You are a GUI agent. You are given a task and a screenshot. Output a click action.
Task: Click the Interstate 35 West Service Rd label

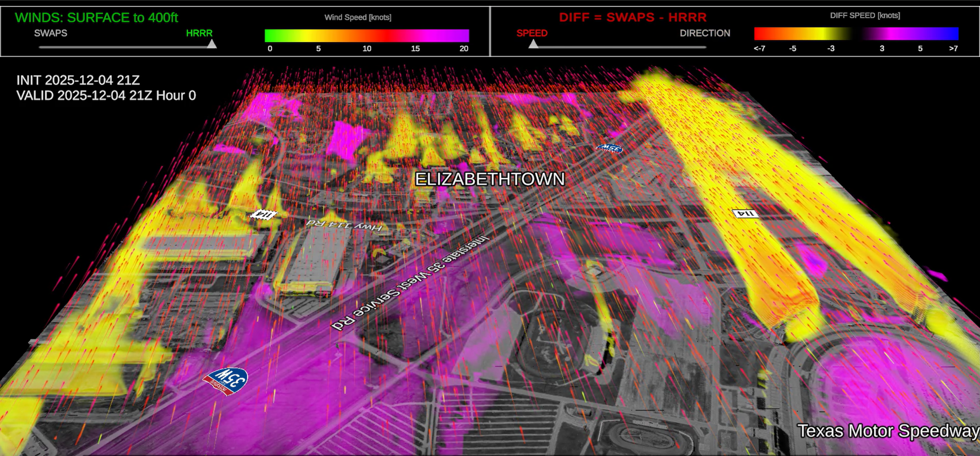point(410,282)
